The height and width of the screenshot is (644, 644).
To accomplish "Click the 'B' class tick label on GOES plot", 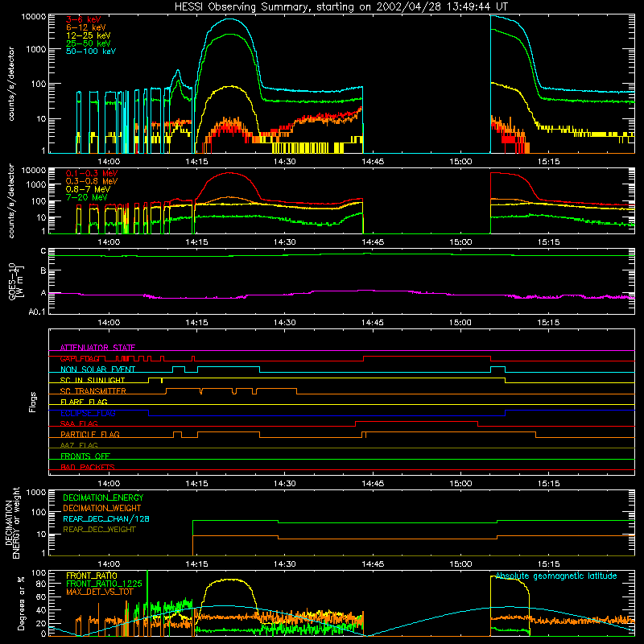I will point(43,271).
